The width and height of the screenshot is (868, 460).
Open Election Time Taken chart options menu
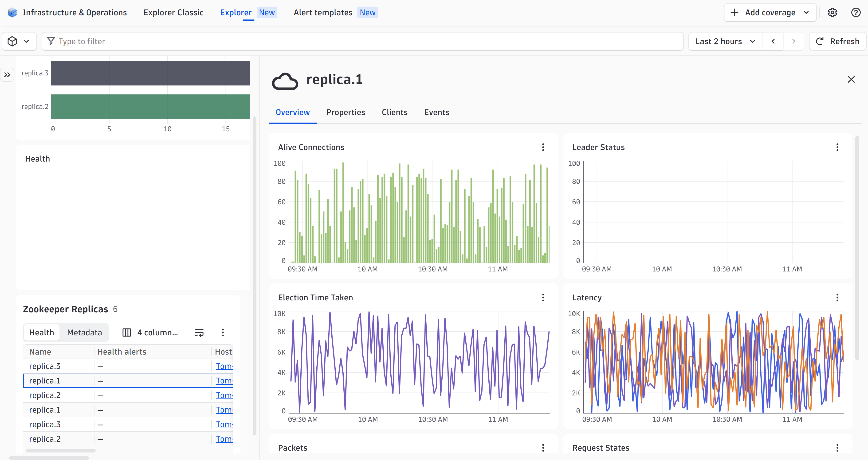(543, 297)
